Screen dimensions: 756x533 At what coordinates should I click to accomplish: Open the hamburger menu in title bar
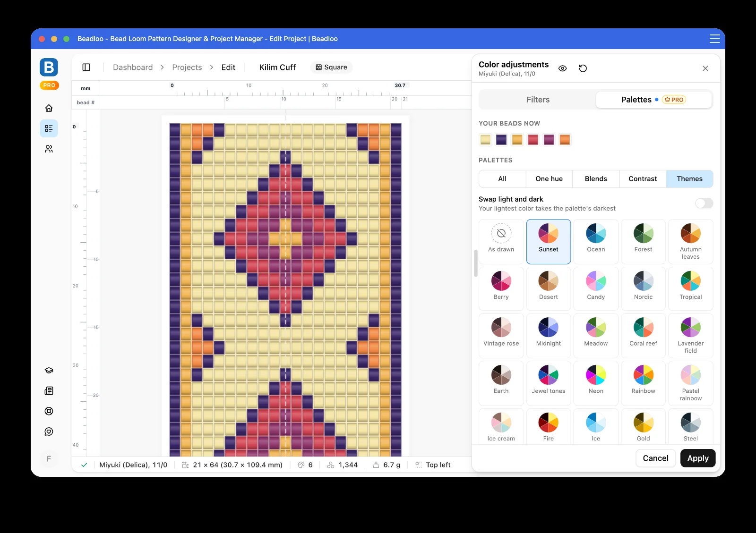pyautogui.click(x=715, y=39)
